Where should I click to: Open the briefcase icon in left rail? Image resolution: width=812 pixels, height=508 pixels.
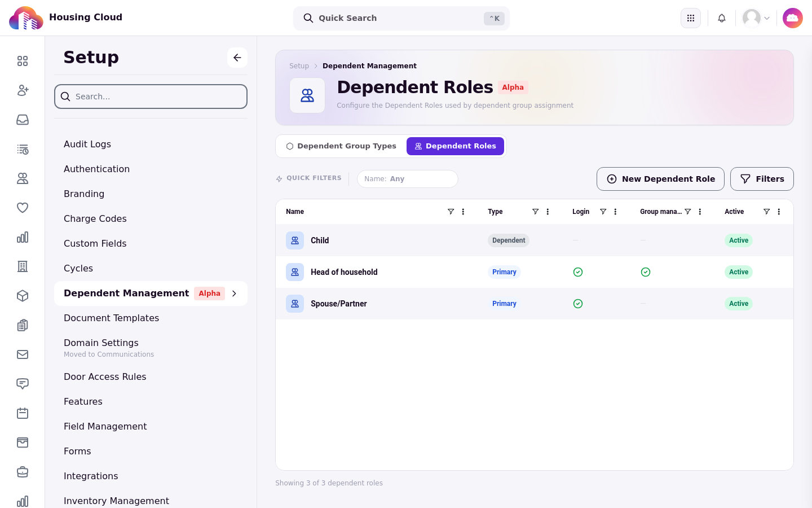click(x=23, y=472)
